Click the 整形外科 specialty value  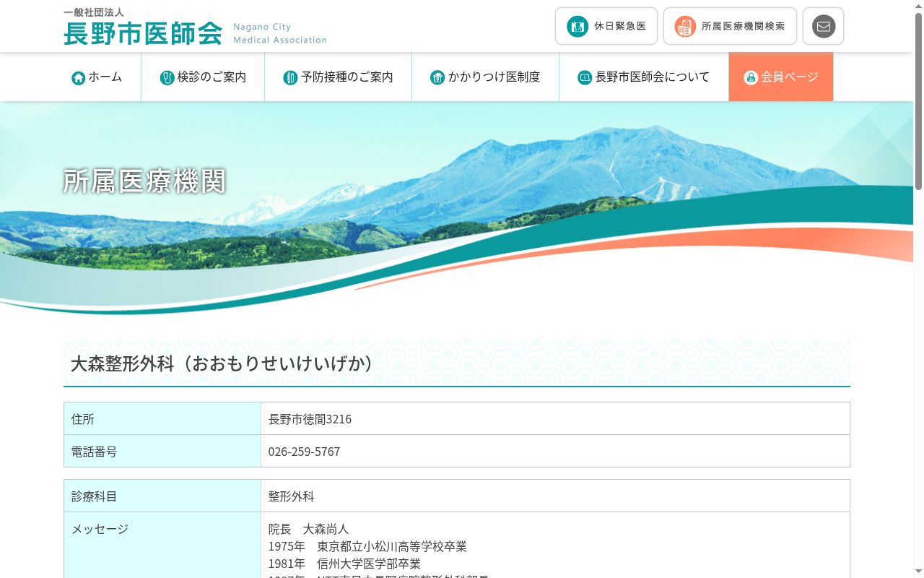pos(292,496)
